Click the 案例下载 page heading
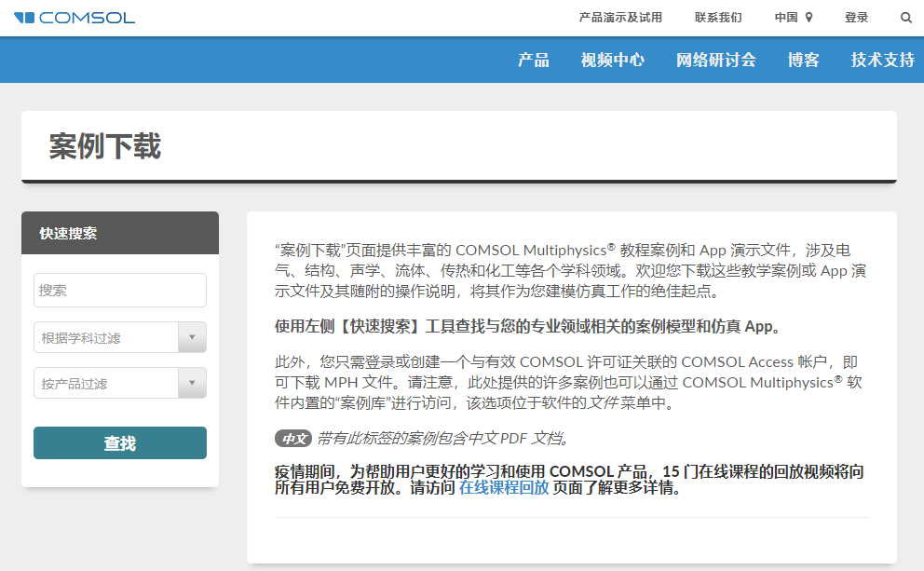 pyautogui.click(x=105, y=146)
